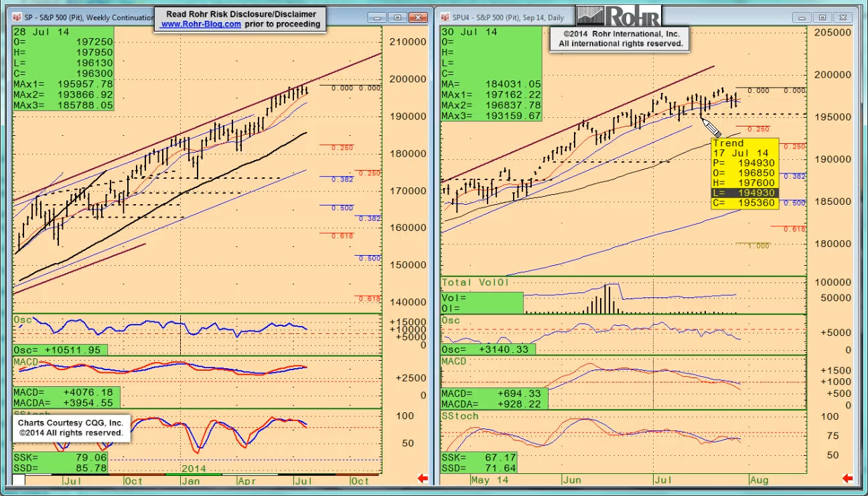
Task: Click the red scroll arrow on the daily chart
Action: click(x=848, y=478)
